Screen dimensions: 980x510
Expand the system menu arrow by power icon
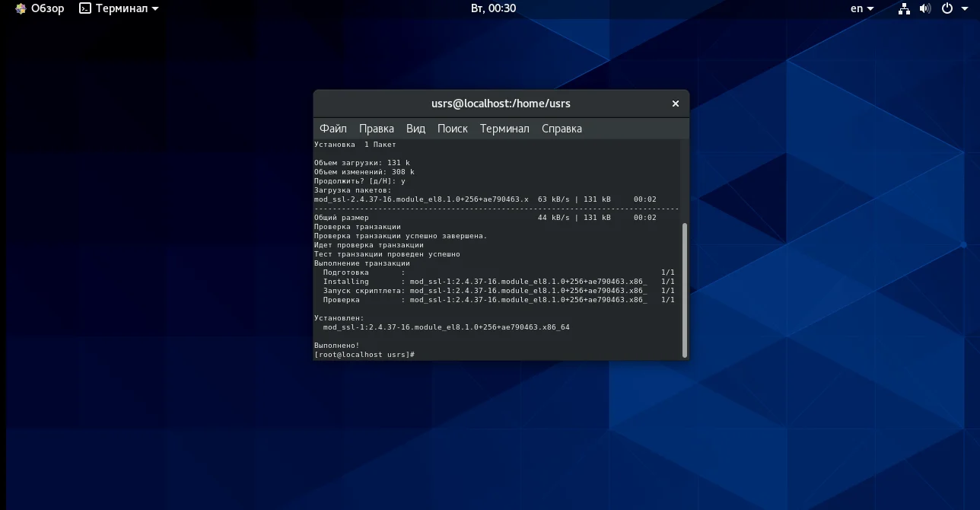[964, 9]
